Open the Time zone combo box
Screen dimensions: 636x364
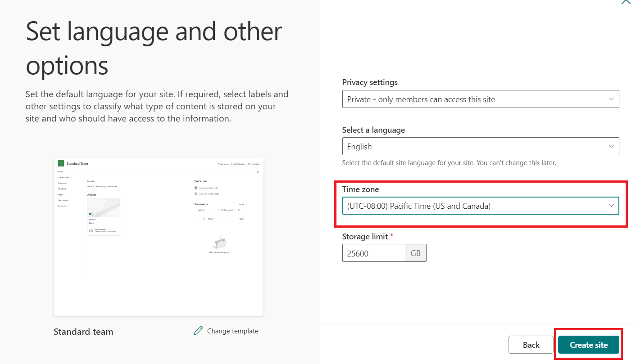481,206
